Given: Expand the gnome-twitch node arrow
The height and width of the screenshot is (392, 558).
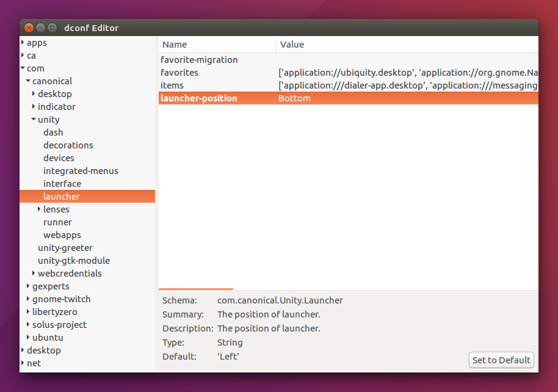Looking at the screenshot, I should point(28,299).
